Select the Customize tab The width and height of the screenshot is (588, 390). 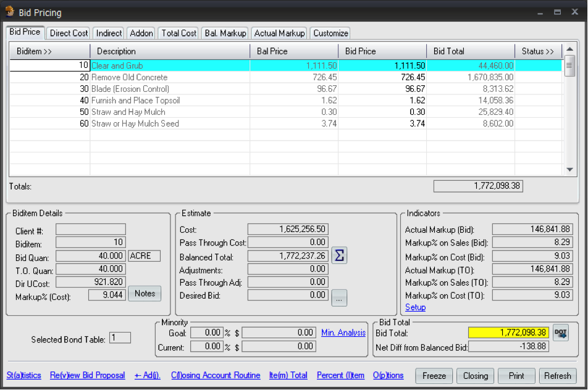(330, 33)
